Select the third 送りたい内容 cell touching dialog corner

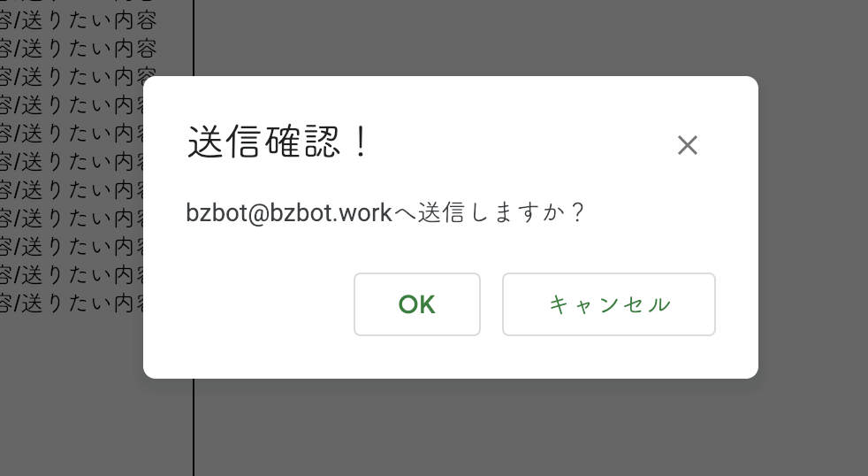tap(78, 77)
